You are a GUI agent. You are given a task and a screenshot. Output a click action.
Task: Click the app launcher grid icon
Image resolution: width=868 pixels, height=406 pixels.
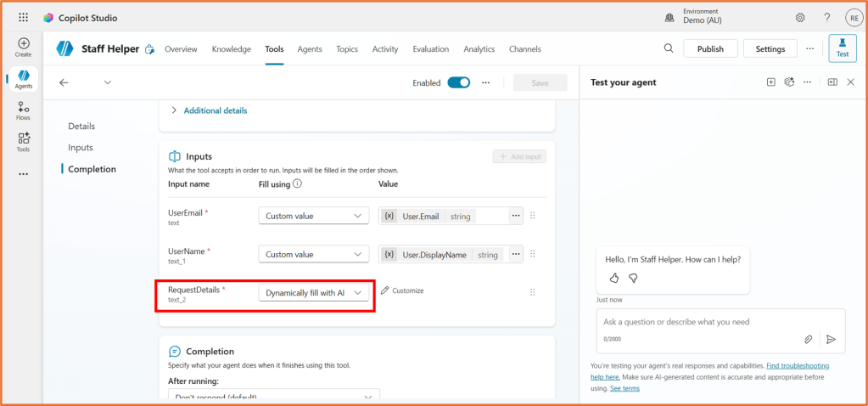23,18
